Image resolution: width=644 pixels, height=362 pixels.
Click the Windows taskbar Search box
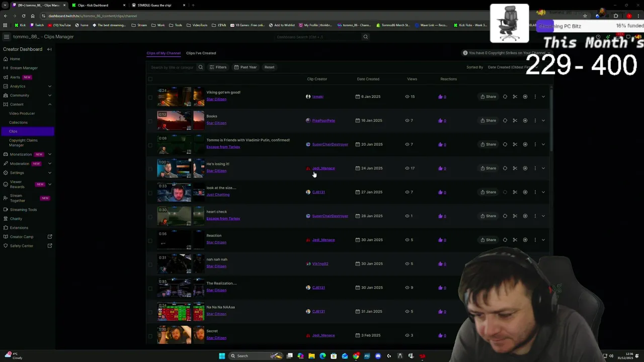coord(255,356)
